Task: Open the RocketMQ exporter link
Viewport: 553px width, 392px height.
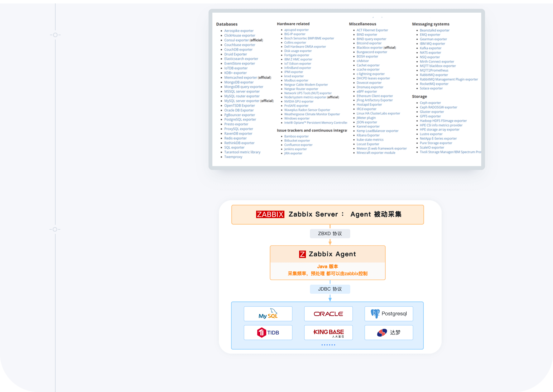Action: [434, 84]
